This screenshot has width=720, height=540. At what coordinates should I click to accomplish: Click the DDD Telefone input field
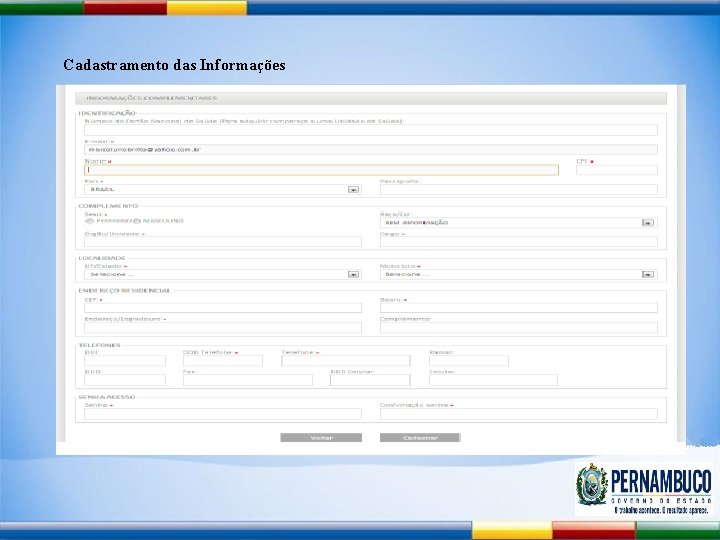point(223,360)
